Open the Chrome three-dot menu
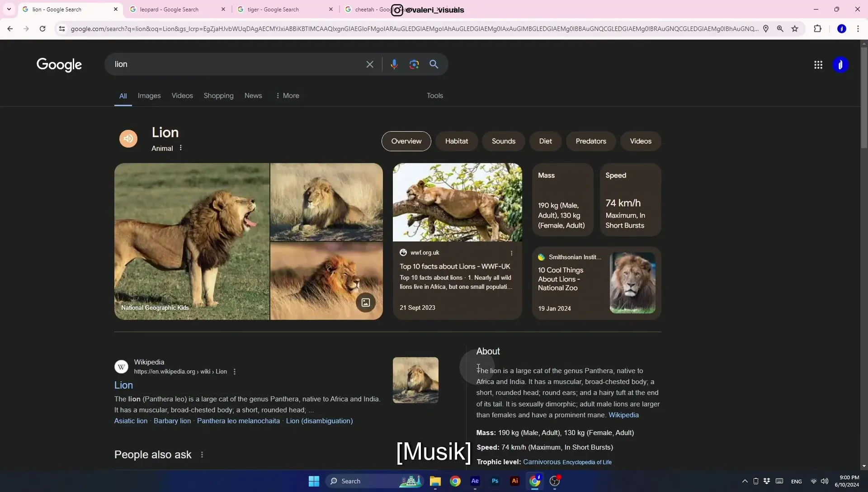 858,28
